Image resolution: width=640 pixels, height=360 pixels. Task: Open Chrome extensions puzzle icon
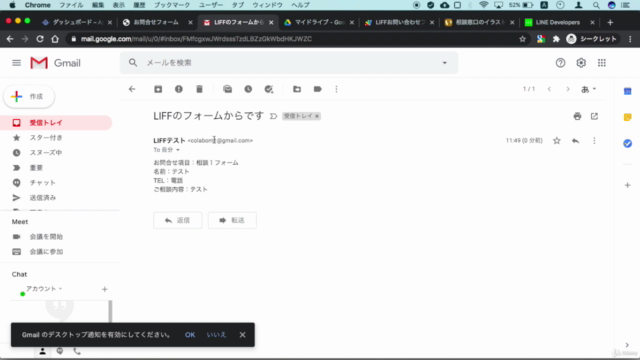click(x=556, y=39)
